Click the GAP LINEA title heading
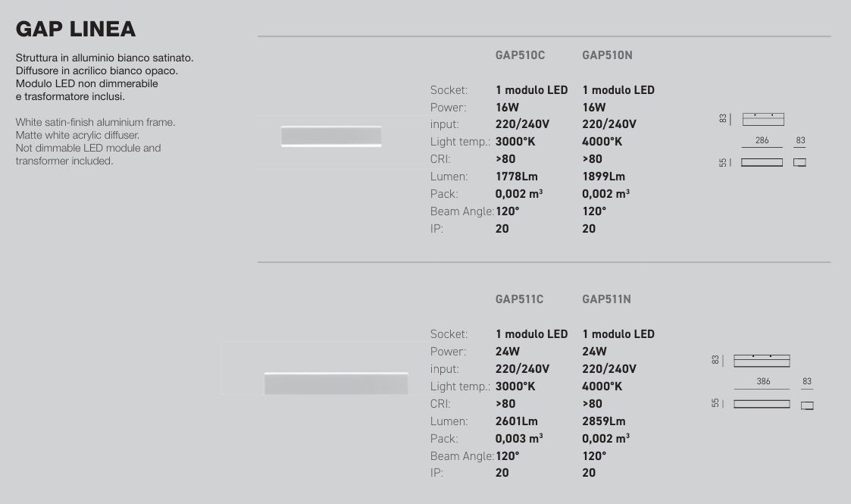Image resolution: width=851 pixels, height=504 pixels. tap(76, 30)
